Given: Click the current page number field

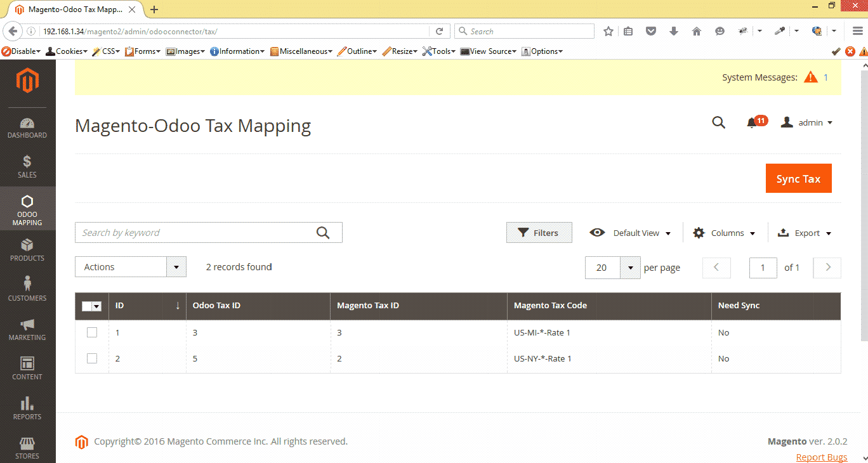Looking at the screenshot, I should [x=763, y=268].
